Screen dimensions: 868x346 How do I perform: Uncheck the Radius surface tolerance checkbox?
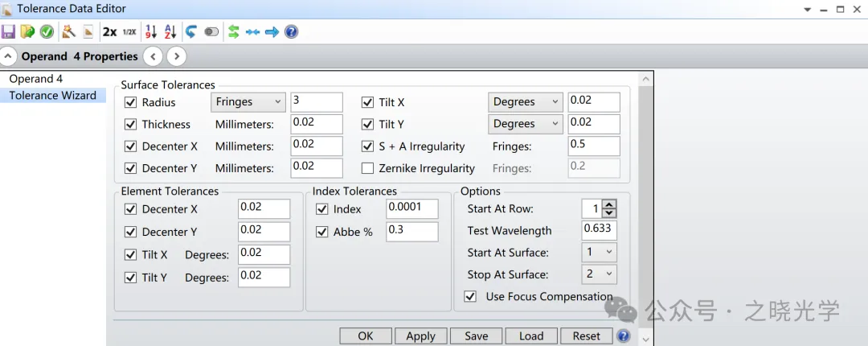131,102
